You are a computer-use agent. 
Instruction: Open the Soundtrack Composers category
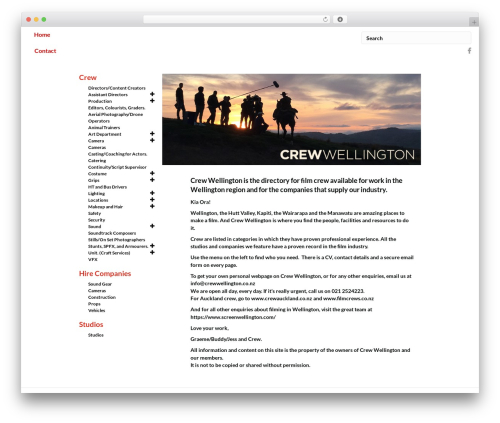tap(112, 233)
